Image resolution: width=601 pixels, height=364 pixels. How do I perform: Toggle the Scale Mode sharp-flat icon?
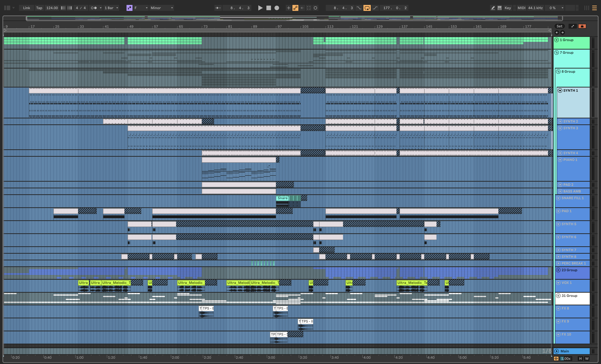point(129,8)
